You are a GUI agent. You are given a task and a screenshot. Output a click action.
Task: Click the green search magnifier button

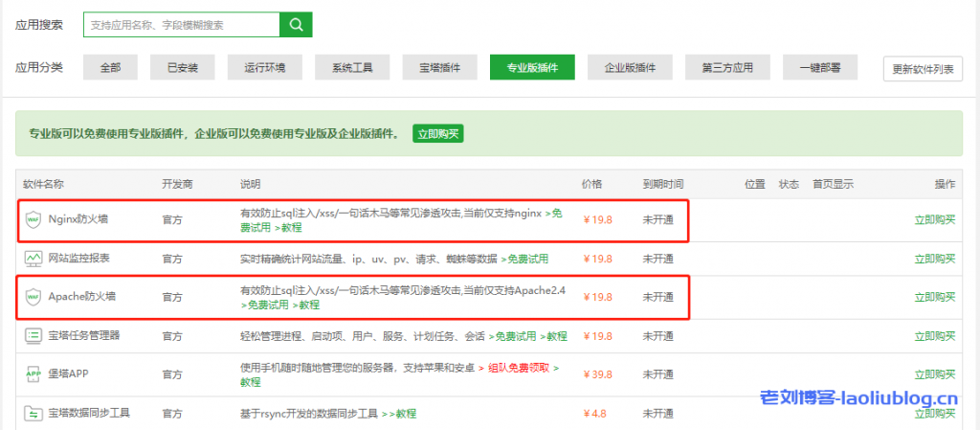point(297,25)
